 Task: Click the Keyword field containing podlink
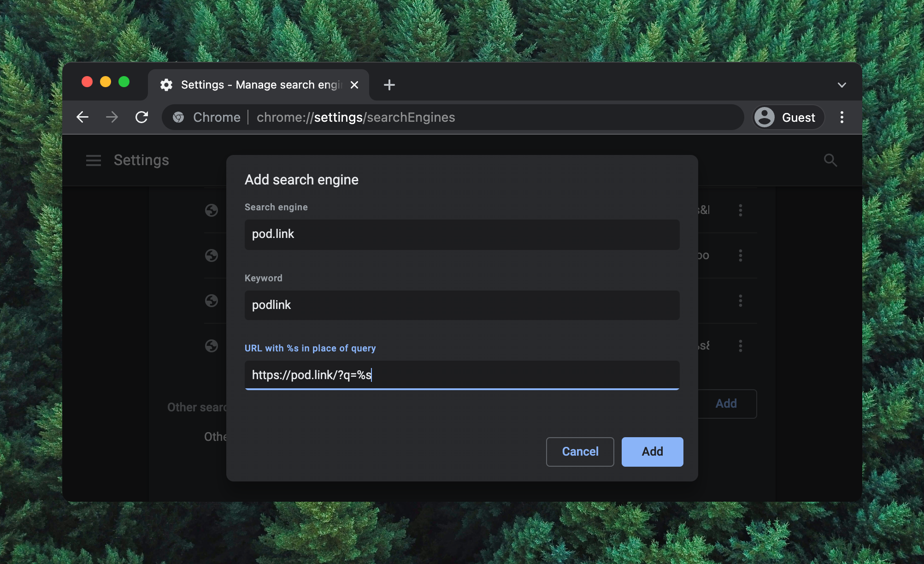(x=462, y=305)
